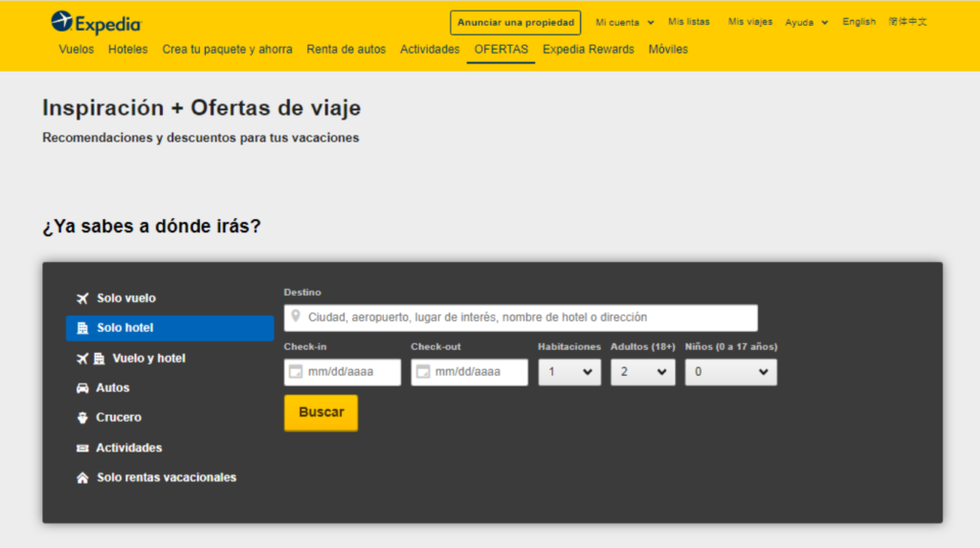The height and width of the screenshot is (548, 980).
Task: Click the ticket icon beside Actividades
Action: 82,448
